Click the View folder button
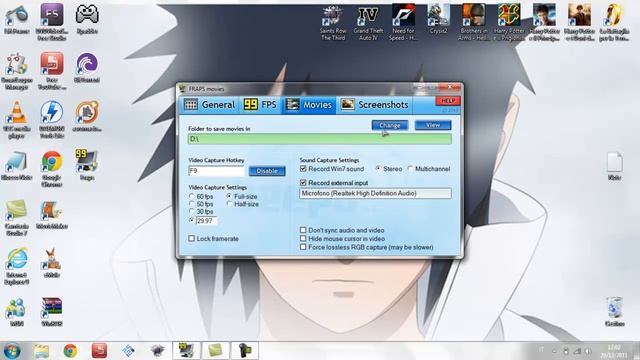 pos(433,125)
